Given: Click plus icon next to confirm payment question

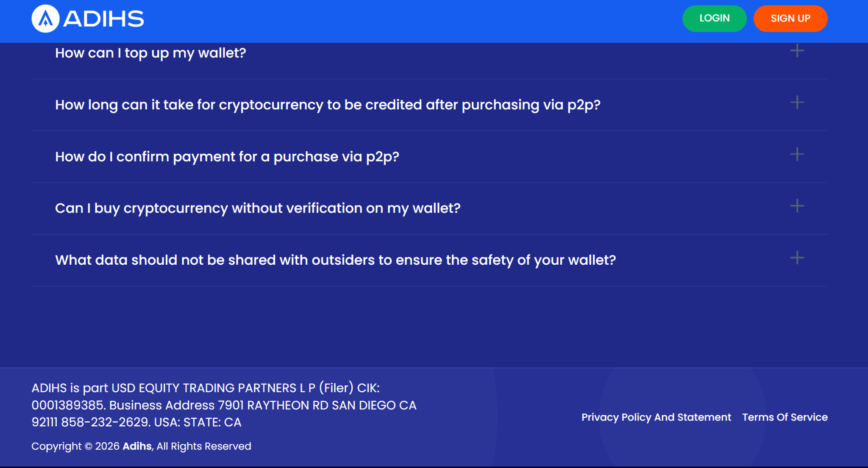Looking at the screenshot, I should pos(797,154).
